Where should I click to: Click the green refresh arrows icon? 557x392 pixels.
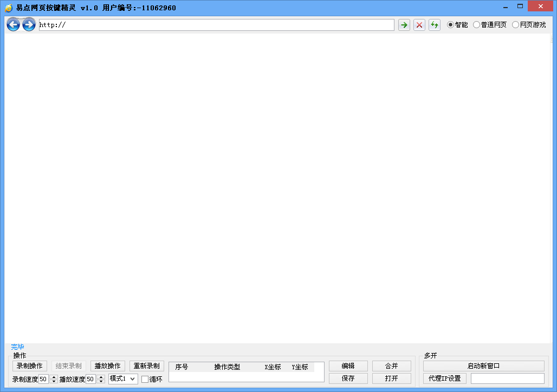435,25
